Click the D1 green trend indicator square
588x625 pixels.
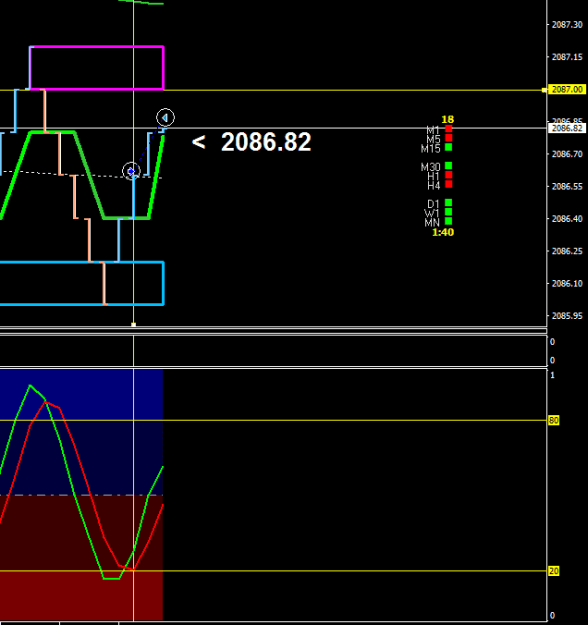pos(448,202)
